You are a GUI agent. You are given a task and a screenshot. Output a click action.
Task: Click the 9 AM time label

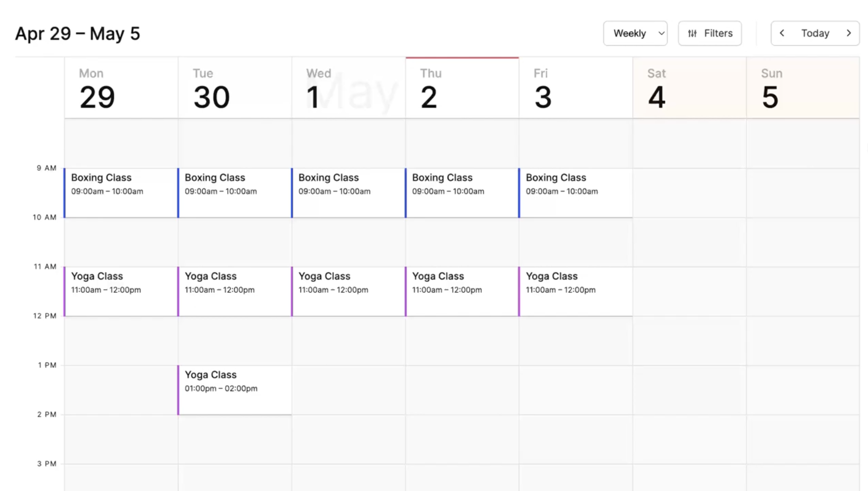(46, 168)
